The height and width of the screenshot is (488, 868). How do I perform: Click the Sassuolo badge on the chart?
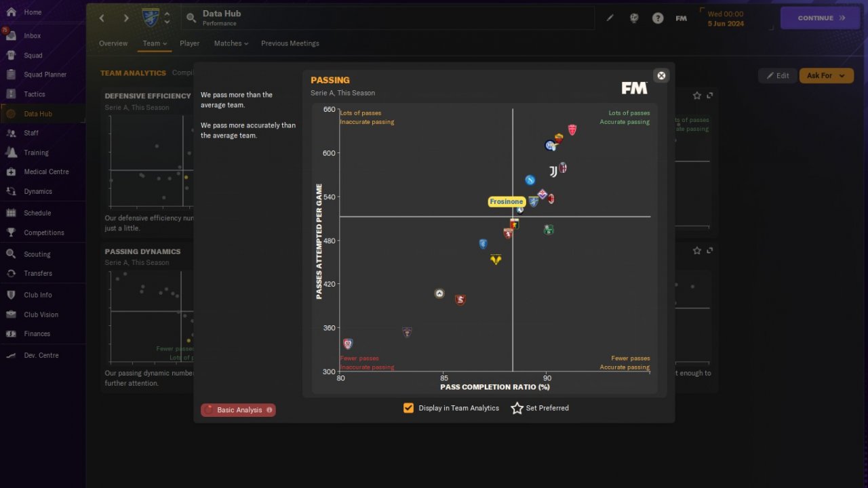coord(549,230)
